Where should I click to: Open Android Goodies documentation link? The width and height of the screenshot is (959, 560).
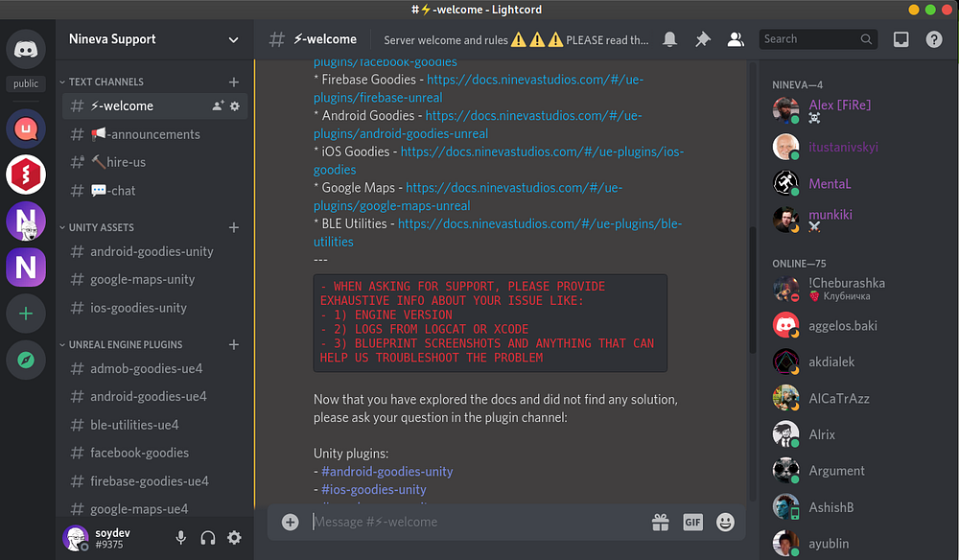point(478,125)
